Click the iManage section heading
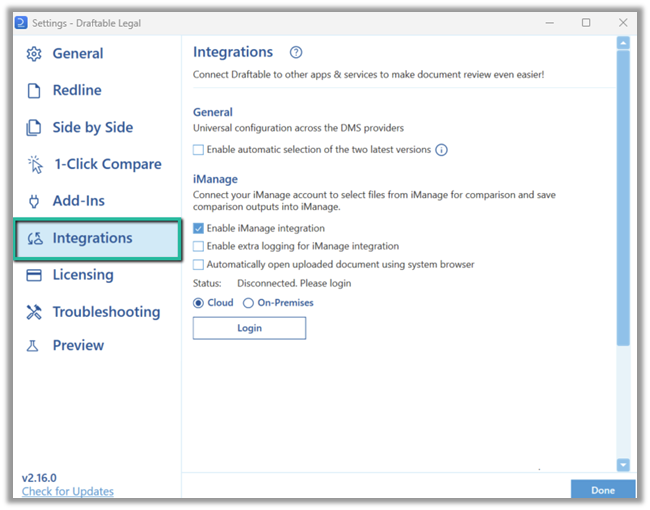Viewport: 650px width, 510px height. coord(215,179)
